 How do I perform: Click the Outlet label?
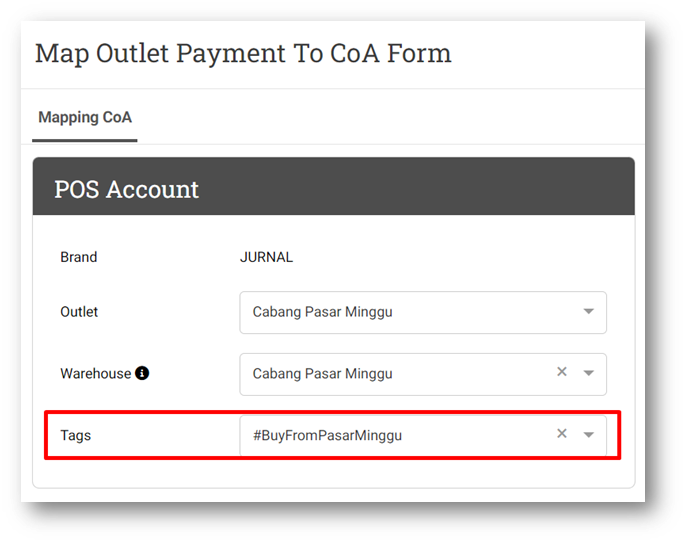click(x=79, y=312)
